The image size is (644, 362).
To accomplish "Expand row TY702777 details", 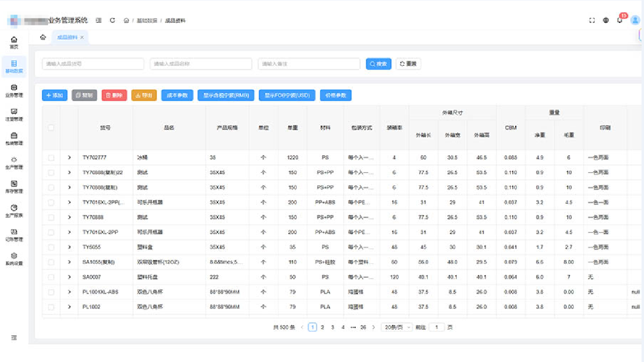I will [x=69, y=158].
